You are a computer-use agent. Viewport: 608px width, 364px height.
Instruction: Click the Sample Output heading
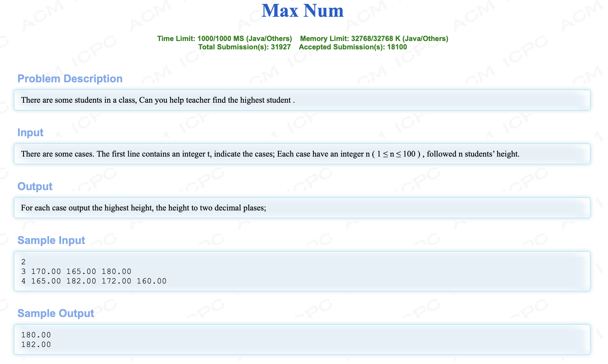click(55, 313)
